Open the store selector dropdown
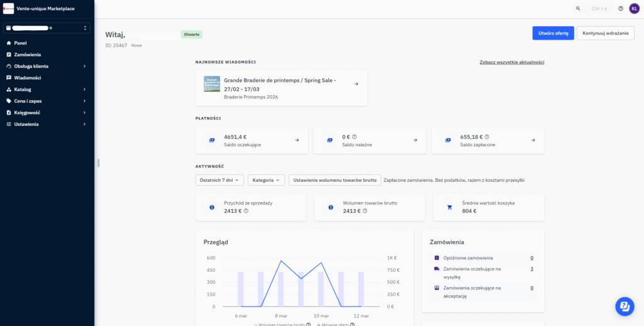The image size is (644, 326). pyautogui.click(x=47, y=28)
